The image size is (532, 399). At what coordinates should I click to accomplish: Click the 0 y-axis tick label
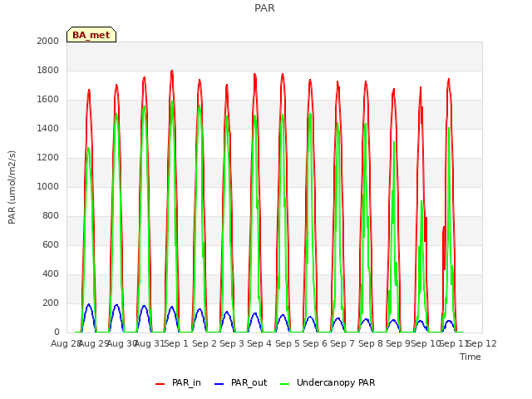point(57,332)
